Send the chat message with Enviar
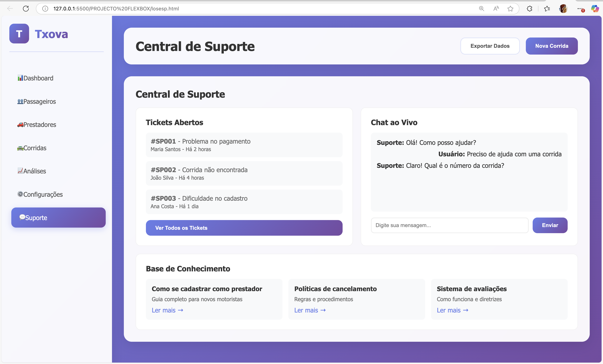 [550, 225]
